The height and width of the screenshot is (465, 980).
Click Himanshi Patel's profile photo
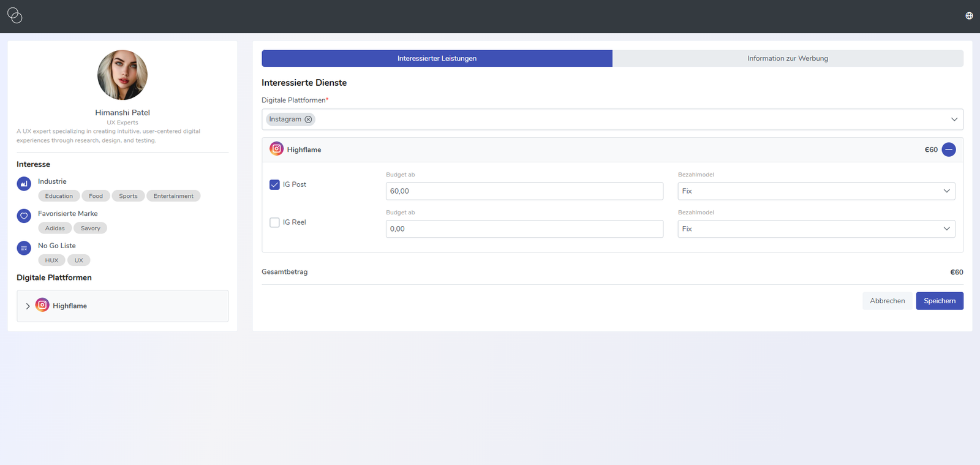point(123,75)
